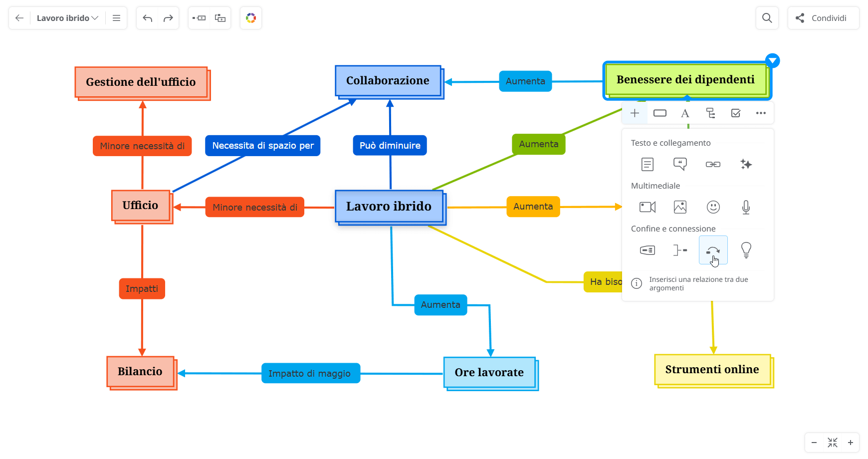Open the task checkbox icon in node toolbar
Viewport: 868px width, 459px height.
click(x=736, y=113)
